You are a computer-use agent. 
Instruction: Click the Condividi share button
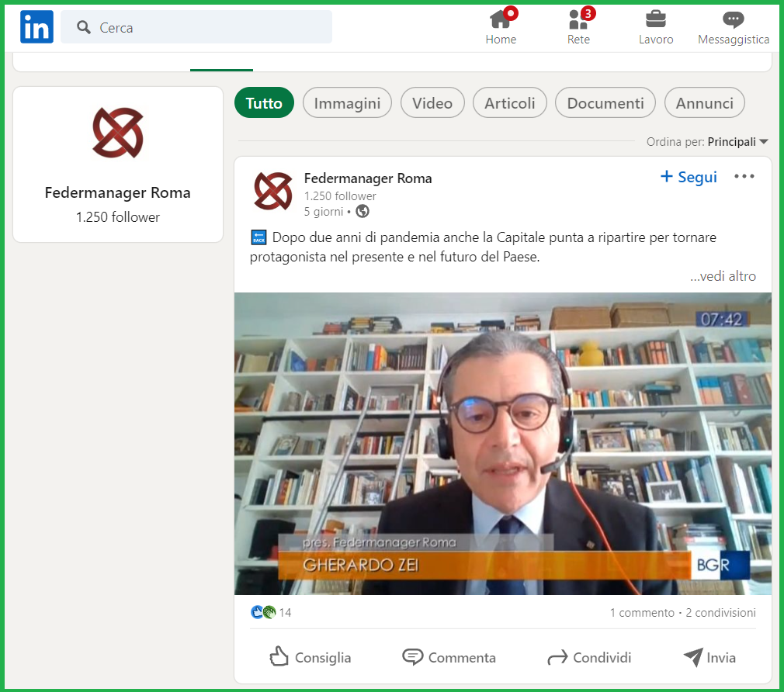(589, 657)
